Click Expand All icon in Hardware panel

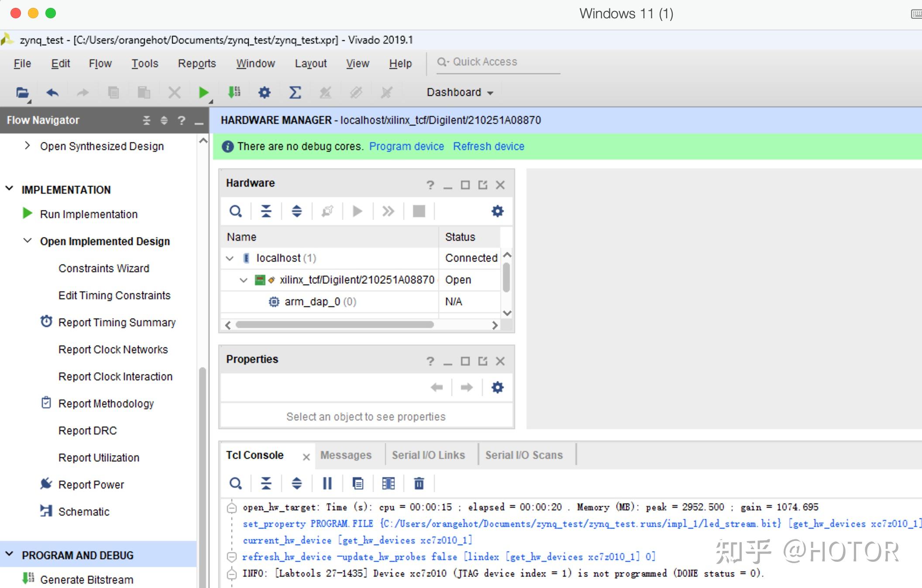tap(296, 212)
